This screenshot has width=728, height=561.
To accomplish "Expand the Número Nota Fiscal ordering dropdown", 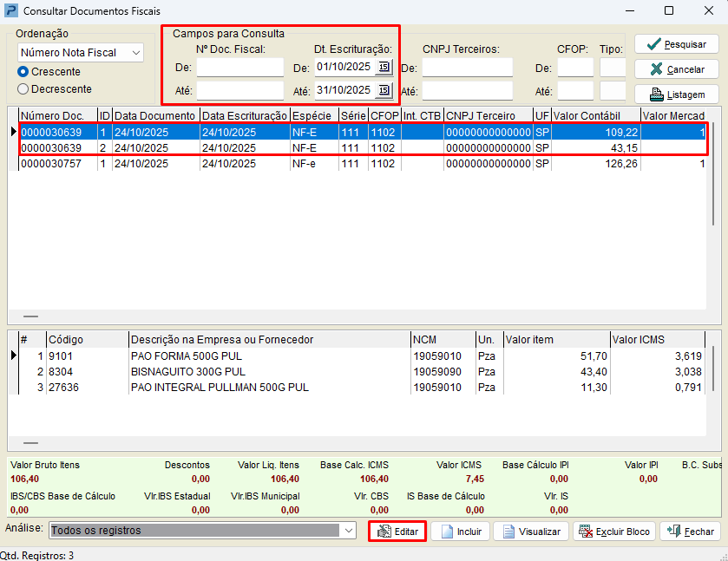I will click(135, 53).
